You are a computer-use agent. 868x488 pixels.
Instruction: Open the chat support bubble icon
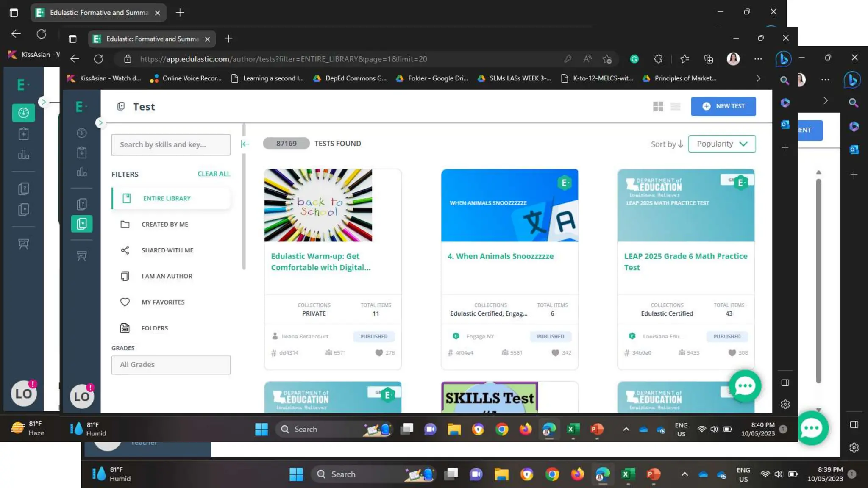point(745,386)
